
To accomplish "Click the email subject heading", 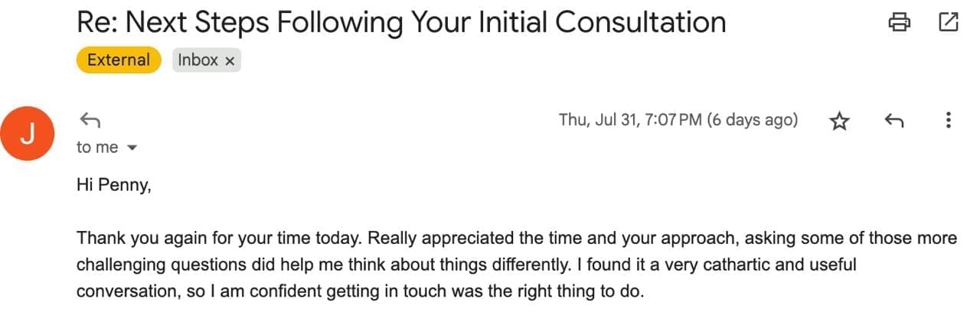I will click(401, 22).
